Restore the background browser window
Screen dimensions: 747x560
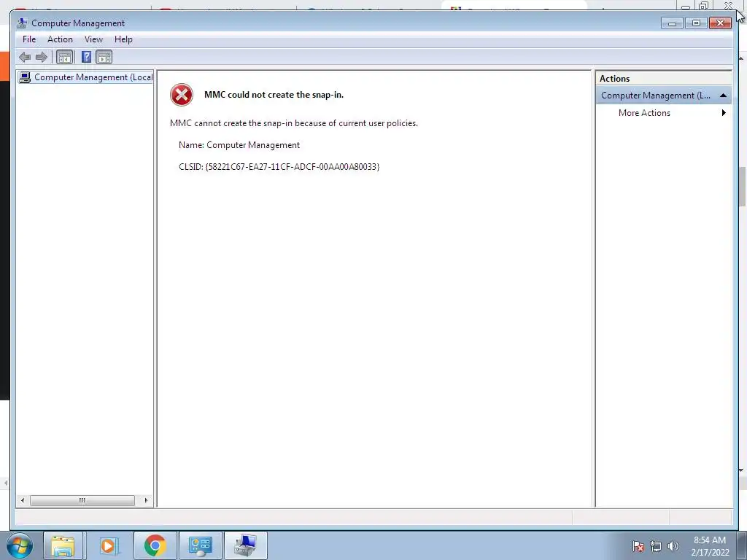704,5
